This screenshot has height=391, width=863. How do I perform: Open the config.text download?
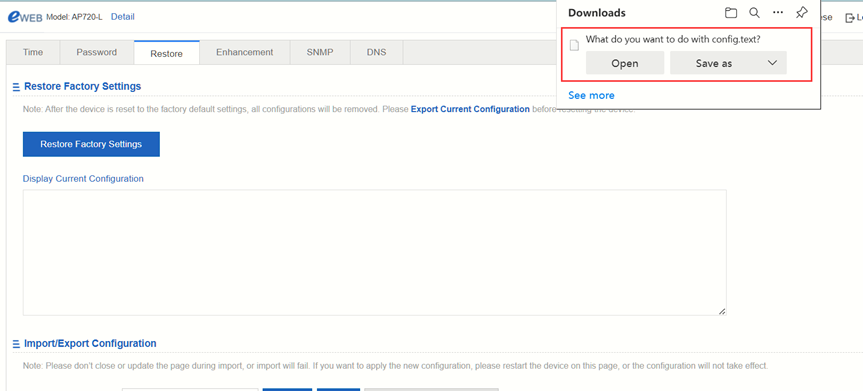(625, 63)
